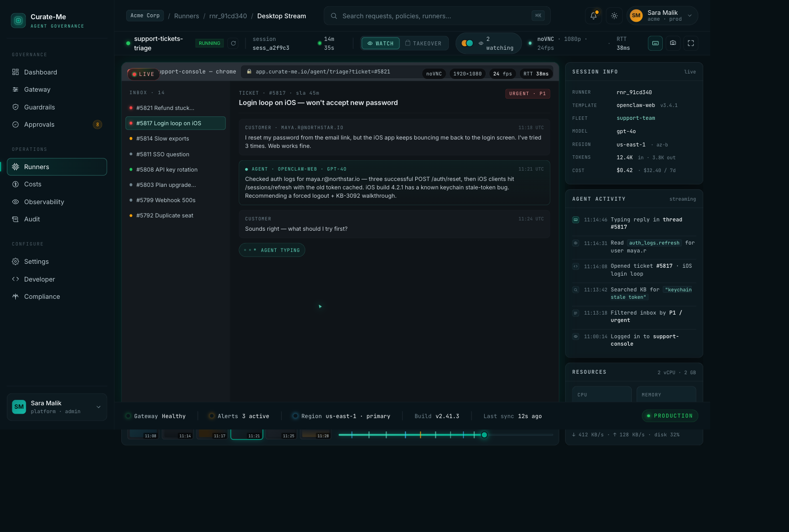Open the notifications bell

click(594, 16)
